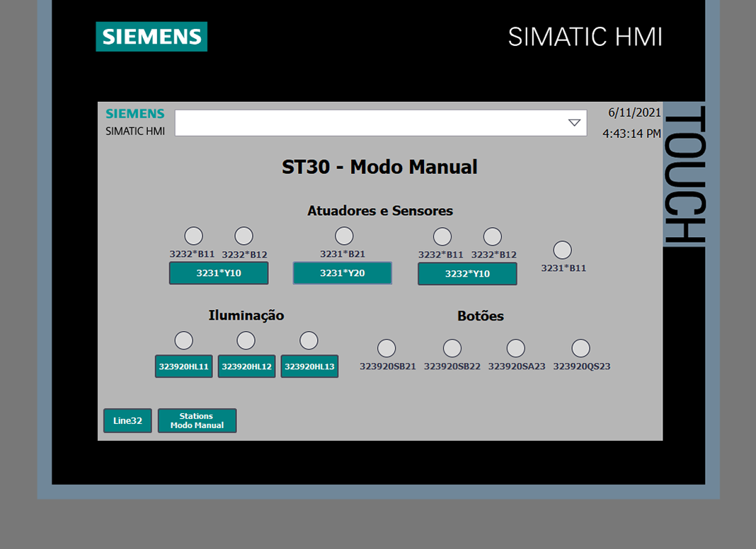Click the 323920QS23 status indicator circle
The width and height of the screenshot is (756, 549).
pyautogui.click(x=581, y=348)
